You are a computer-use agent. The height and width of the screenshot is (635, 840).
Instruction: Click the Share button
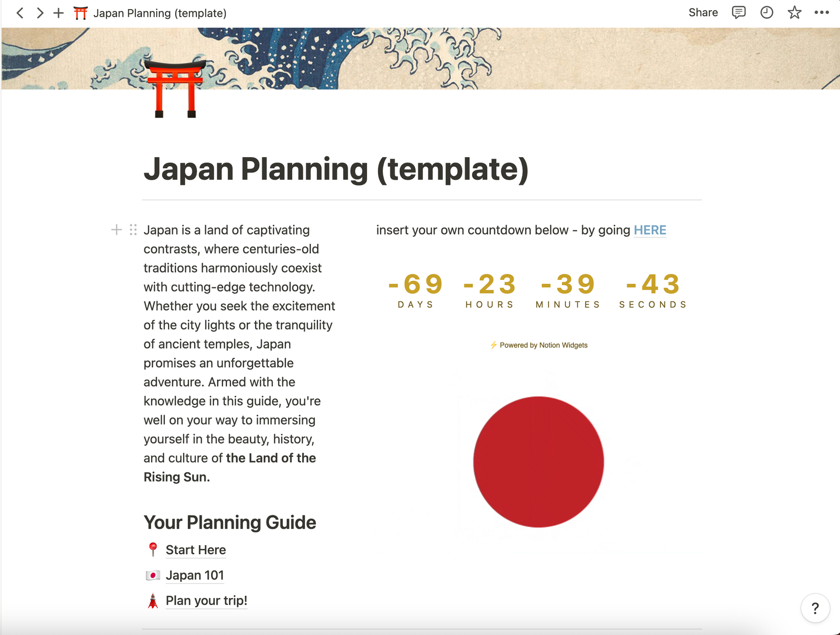(703, 13)
